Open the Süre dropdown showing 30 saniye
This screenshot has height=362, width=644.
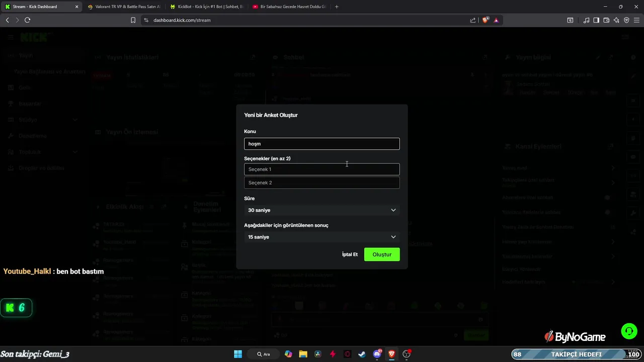[x=322, y=210]
